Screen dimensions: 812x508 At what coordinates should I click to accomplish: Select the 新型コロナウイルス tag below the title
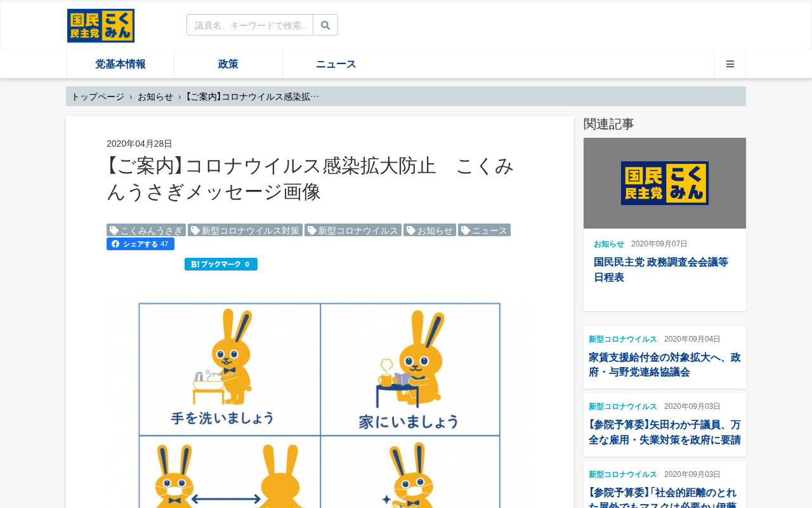coord(353,230)
